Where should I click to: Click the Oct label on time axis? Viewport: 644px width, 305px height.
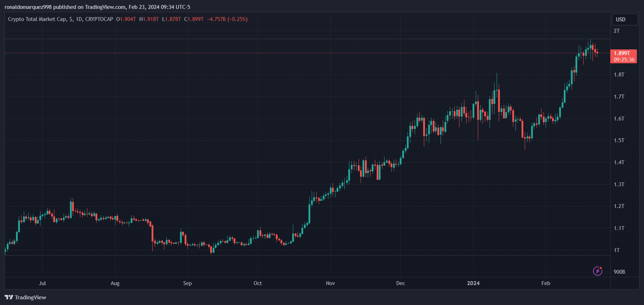[258, 283]
